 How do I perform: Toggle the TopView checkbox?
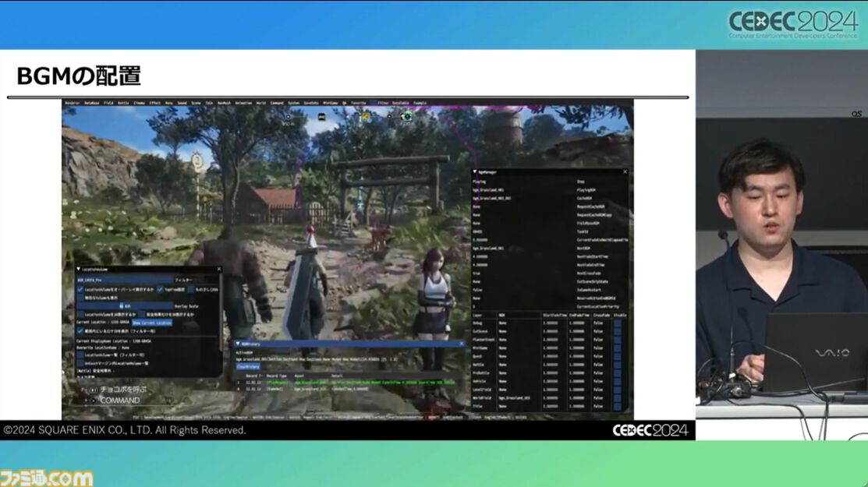[159, 290]
